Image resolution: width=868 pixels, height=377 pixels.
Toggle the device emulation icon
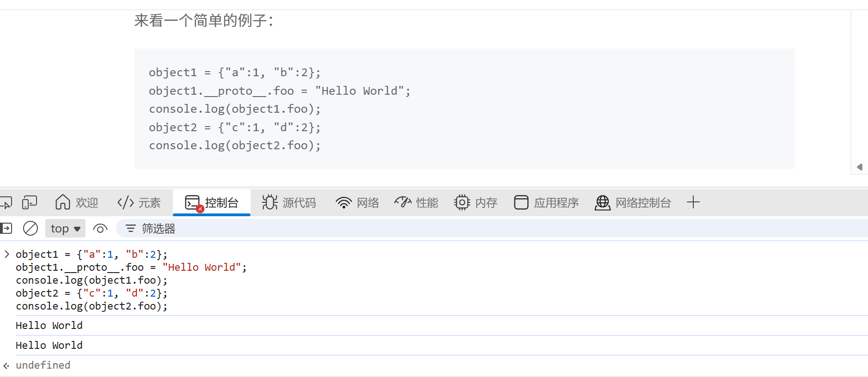pos(30,202)
